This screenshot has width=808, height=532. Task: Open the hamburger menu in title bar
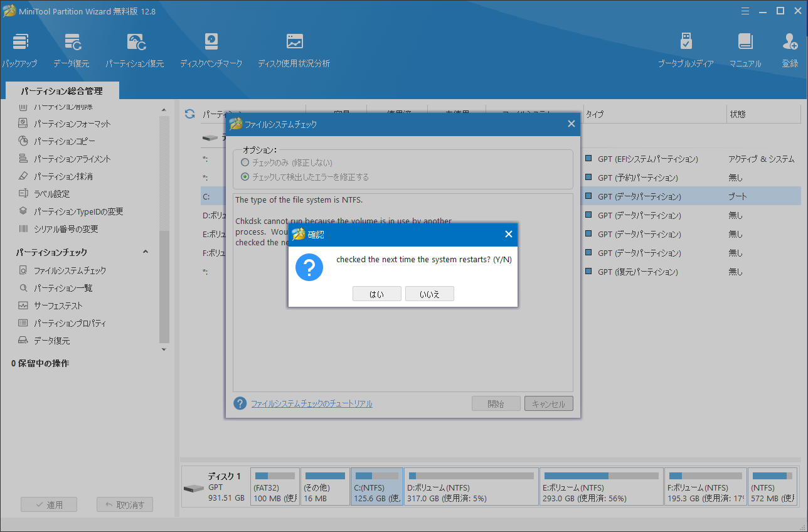[745, 11]
